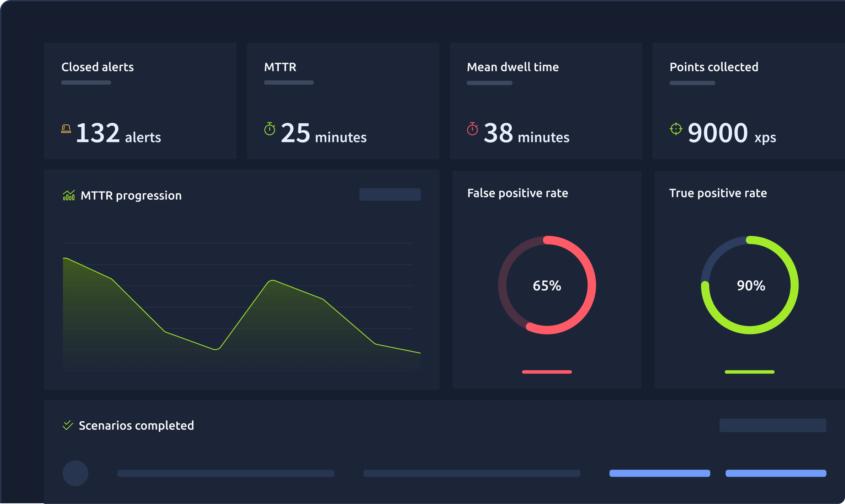845x504 pixels.
Task: Switch to the Mean dwell time card
Action: pyautogui.click(x=546, y=101)
